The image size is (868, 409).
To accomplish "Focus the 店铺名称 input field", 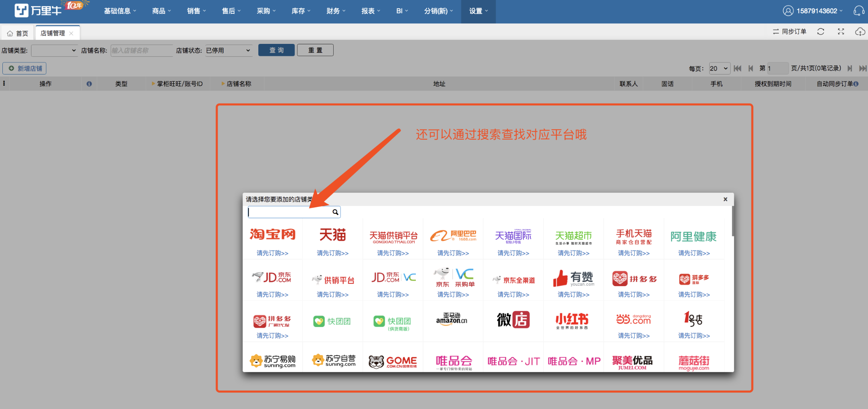I will coord(141,50).
